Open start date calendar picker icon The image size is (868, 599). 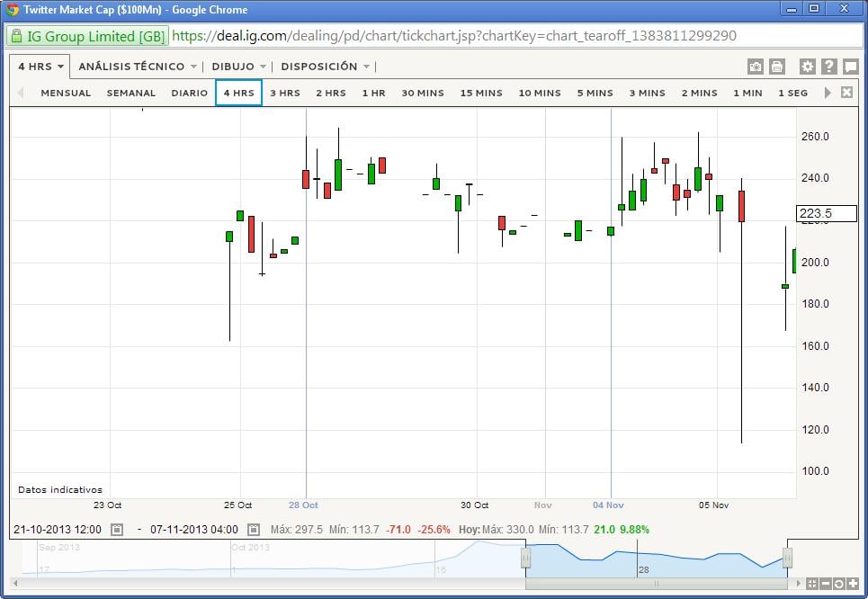pos(117,530)
